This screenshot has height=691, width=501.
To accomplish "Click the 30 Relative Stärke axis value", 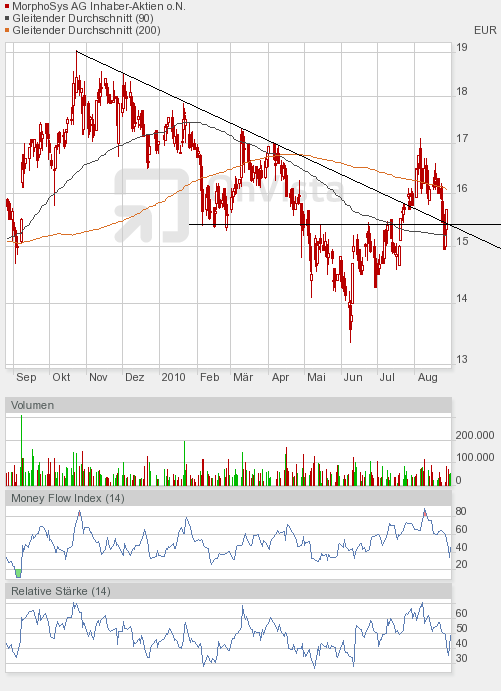I will [461, 658].
